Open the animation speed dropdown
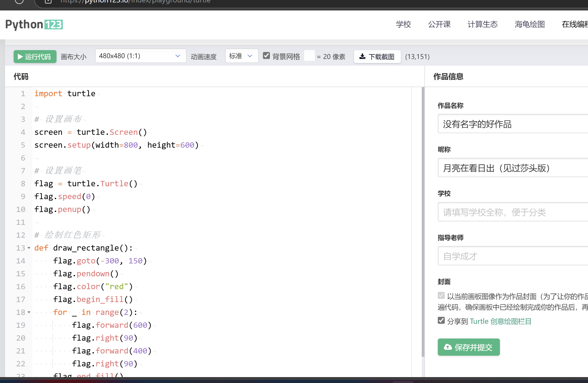Screen dimensions: 588x383 tap(242, 56)
